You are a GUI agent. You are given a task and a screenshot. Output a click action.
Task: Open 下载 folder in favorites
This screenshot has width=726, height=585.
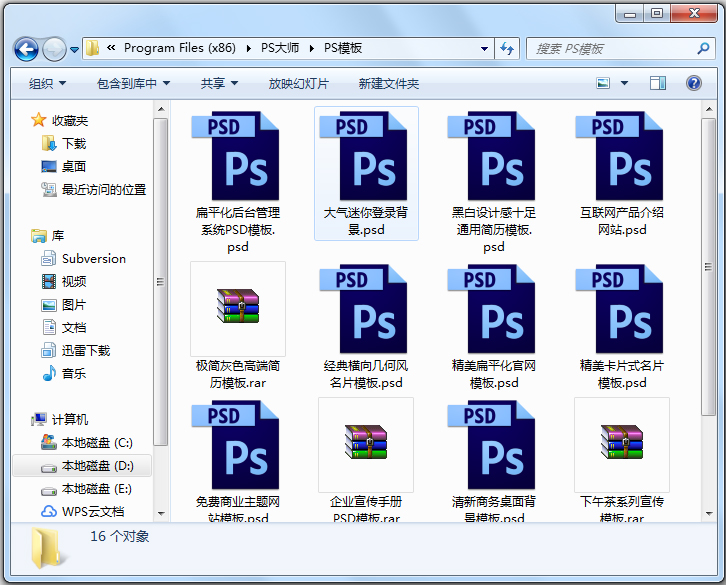(x=63, y=144)
